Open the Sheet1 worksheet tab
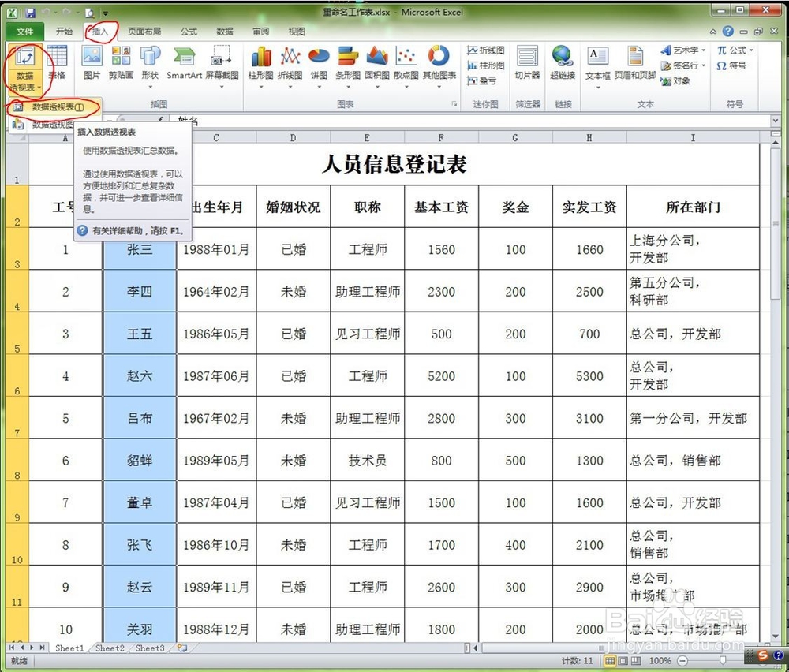This screenshot has height=672, width=789. coord(69,648)
